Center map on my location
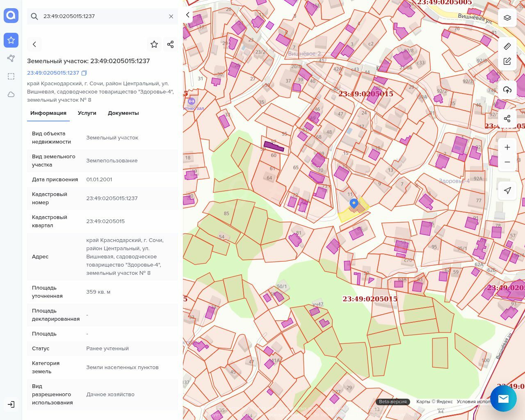Screen dimensions: 525x420 pyautogui.click(x=507, y=191)
